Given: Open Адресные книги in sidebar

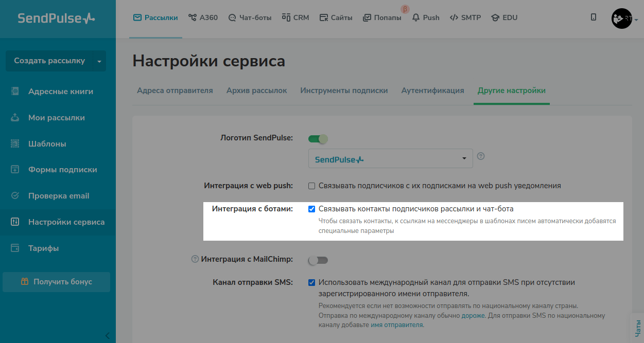Looking at the screenshot, I should point(60,92).
